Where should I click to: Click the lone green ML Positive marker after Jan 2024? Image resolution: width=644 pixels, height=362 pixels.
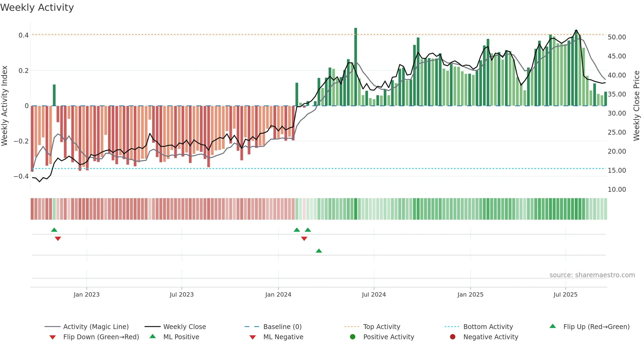[x=319, y=251]
